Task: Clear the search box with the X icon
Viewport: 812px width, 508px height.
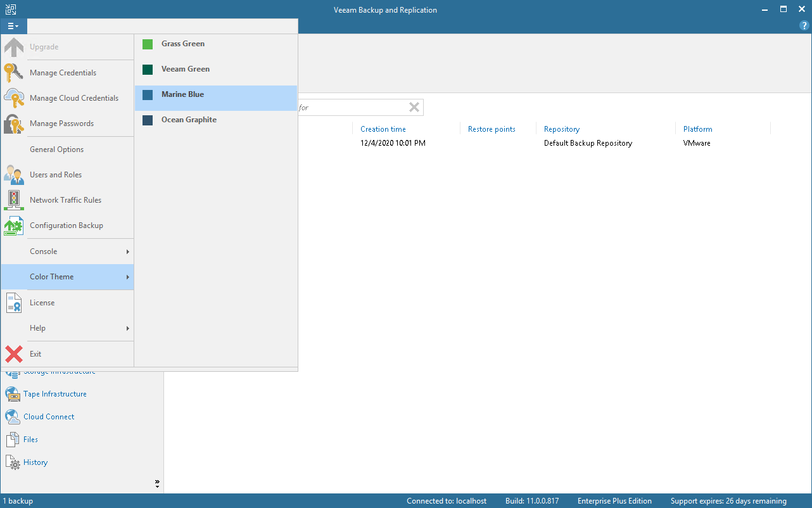Action: pyautogui.click(x=414, y=107)
